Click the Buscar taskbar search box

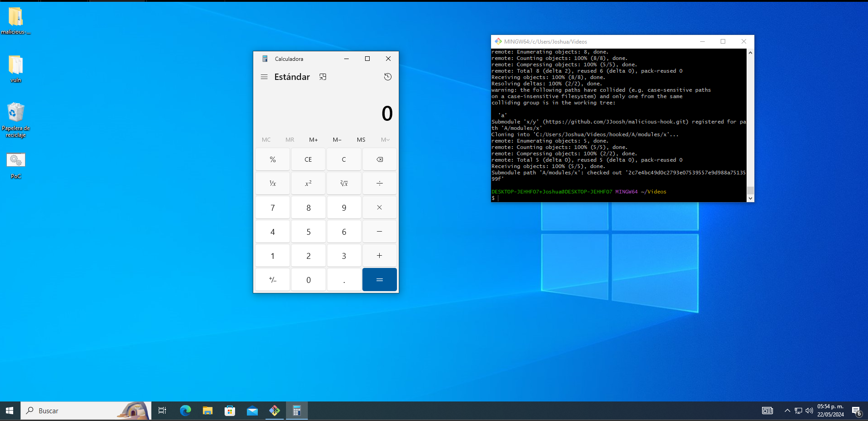tap(86, 411)
